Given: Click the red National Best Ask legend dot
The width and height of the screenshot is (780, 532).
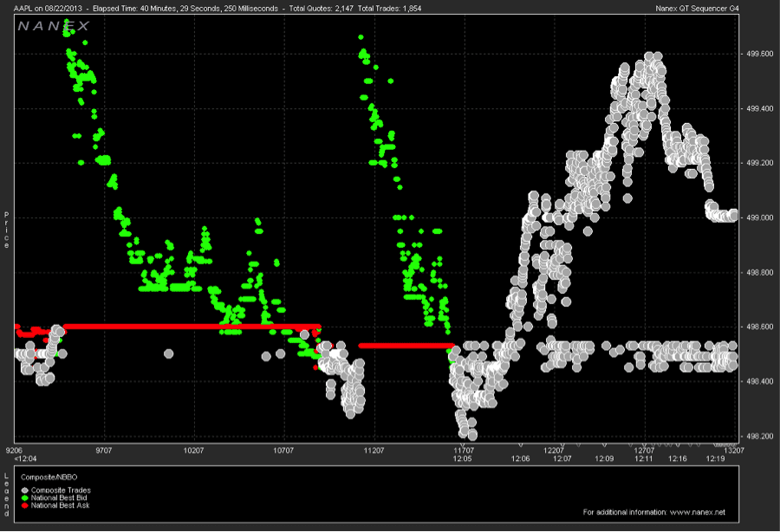Looking at the screenshot, I should [x=23, y=506].
